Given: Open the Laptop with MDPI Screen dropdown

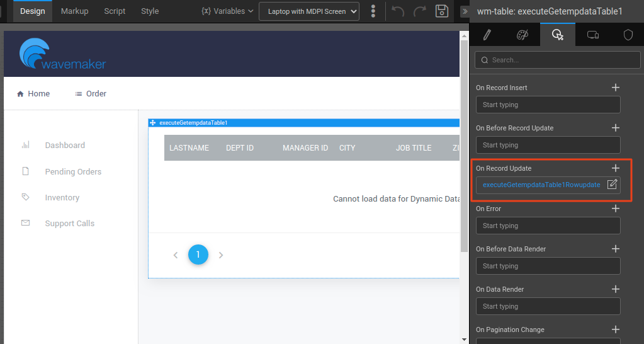Looking at the screenshot, I should tap(309, 11).
